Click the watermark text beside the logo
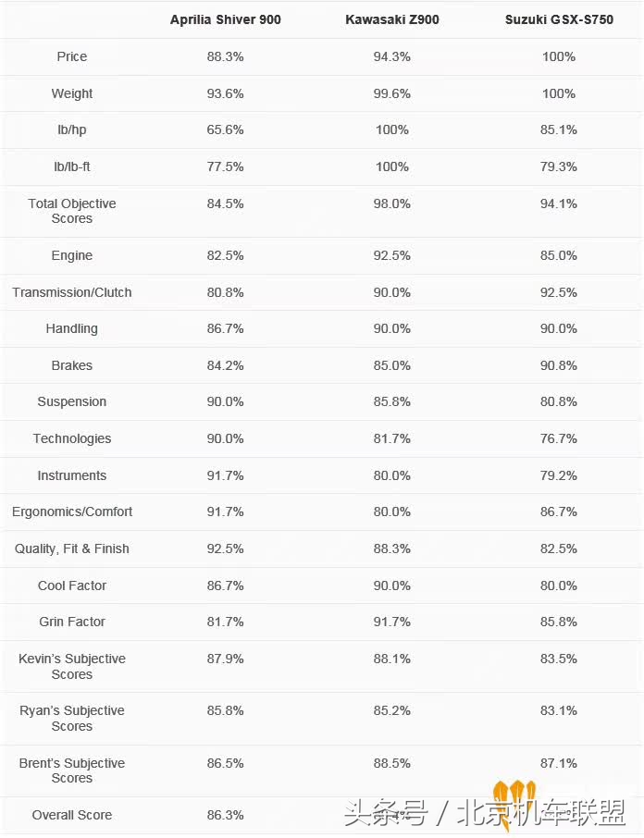 (x=416, y=814)
